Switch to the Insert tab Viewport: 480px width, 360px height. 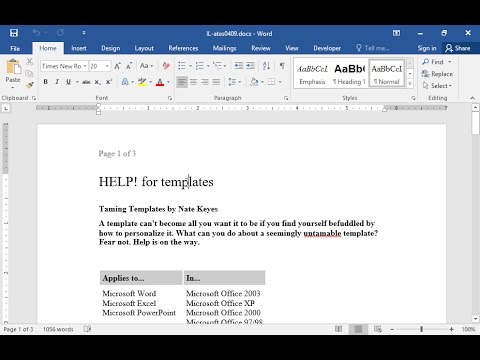[x=79, y=48]
